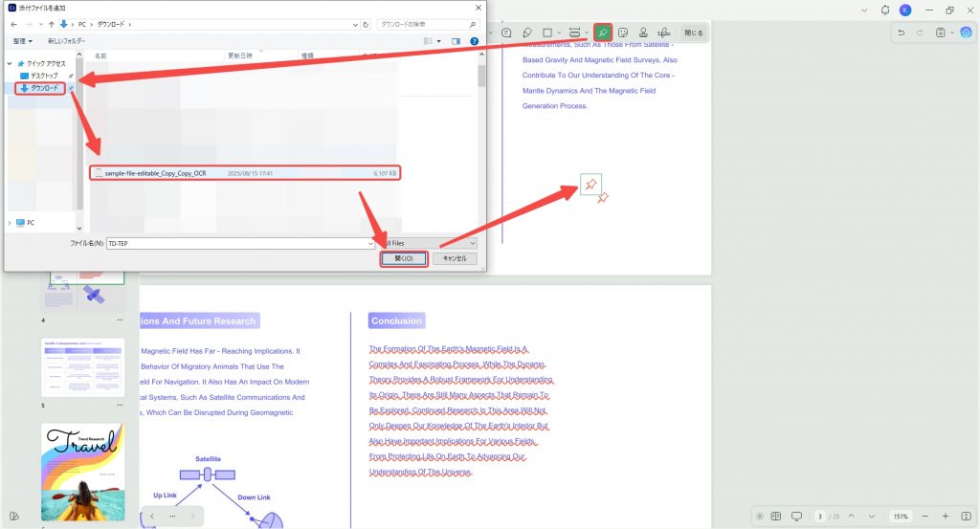Select the stamp tool in toolbar

642,33
